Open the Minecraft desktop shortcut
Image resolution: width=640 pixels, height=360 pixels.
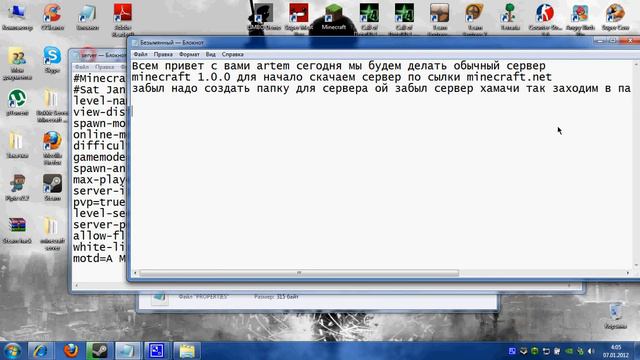[334, 17]
